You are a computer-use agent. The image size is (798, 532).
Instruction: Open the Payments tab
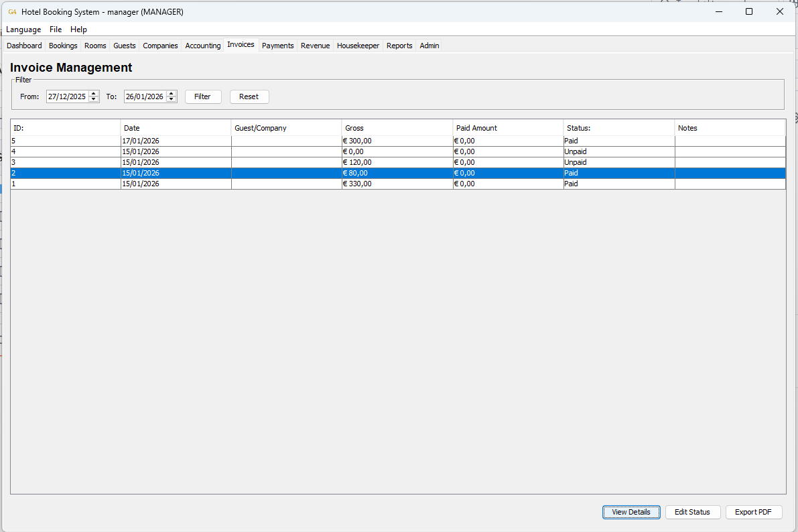pyautogui.click(x=277, y=45)
